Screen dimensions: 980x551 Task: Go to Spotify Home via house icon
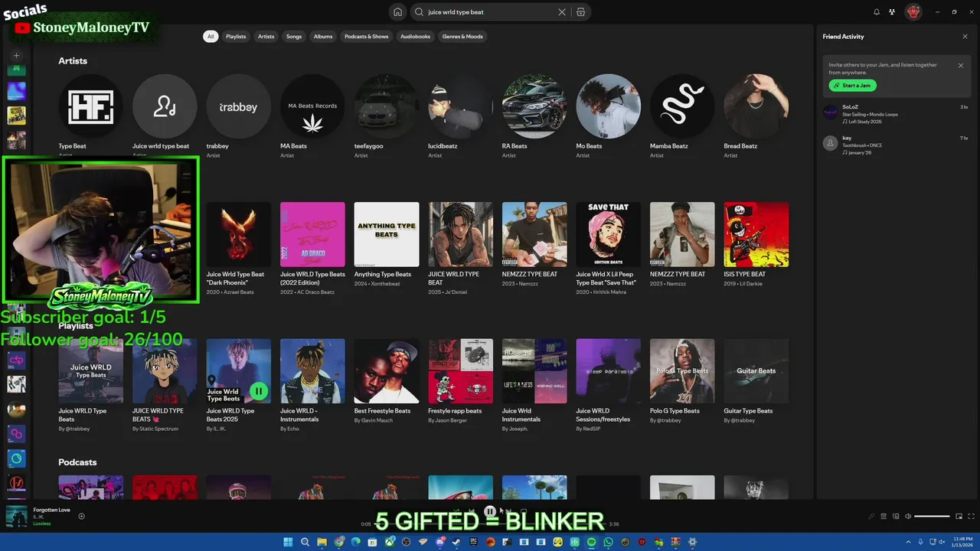coord(397,12)
